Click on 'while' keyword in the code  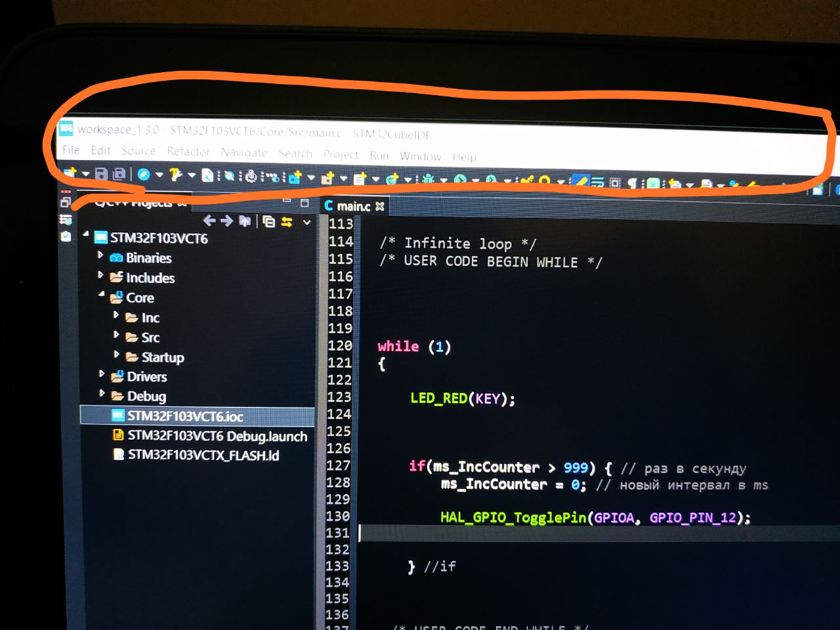[398, 346]
